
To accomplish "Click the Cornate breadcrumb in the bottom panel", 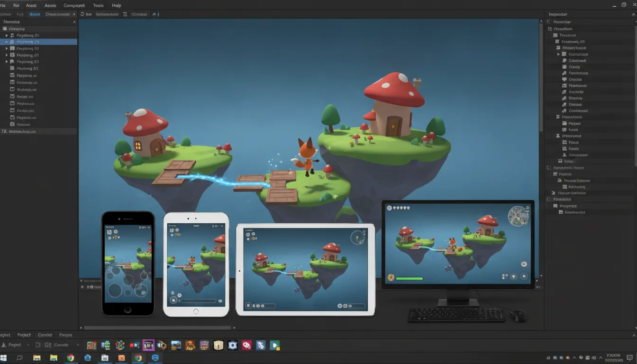I will coord(61,345).
